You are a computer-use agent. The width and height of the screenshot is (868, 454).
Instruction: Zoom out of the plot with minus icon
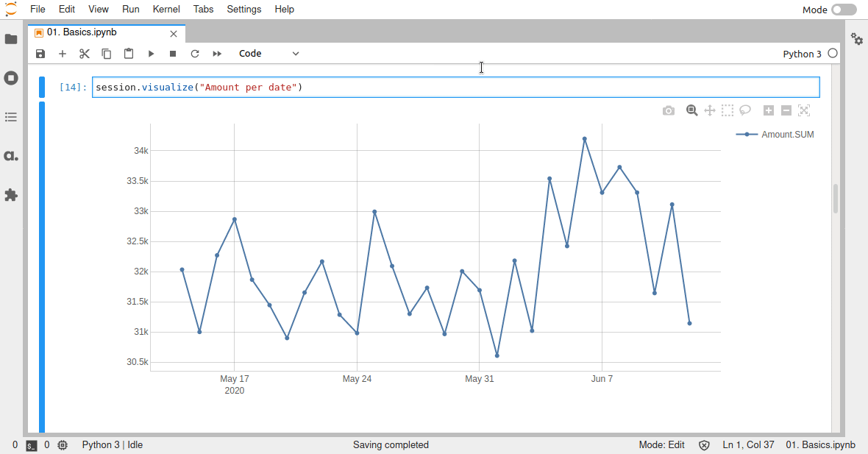click(x=786, y=110)
